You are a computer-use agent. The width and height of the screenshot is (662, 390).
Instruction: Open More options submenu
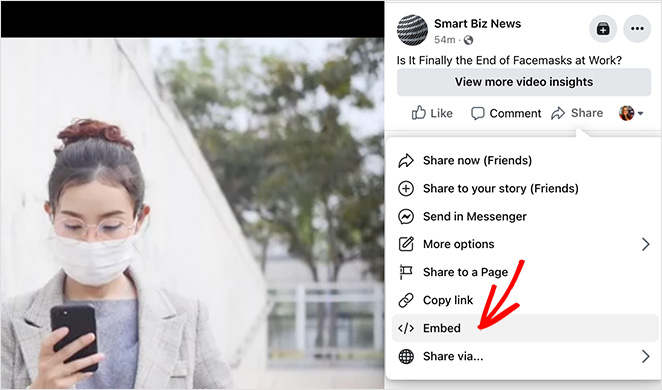[524, 244]
